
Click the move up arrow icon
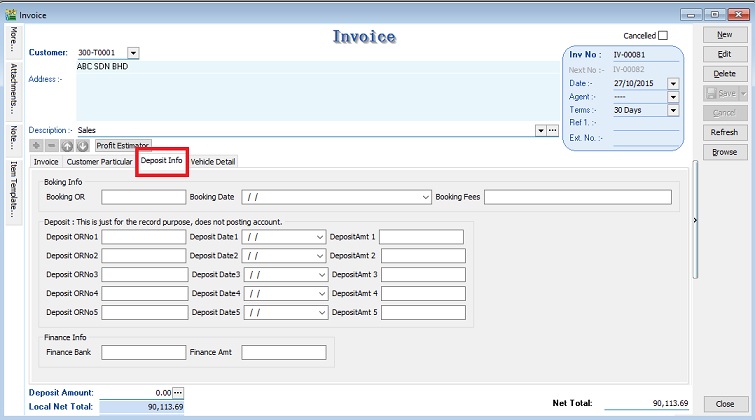pyautogui.click(x=68, y=145)
